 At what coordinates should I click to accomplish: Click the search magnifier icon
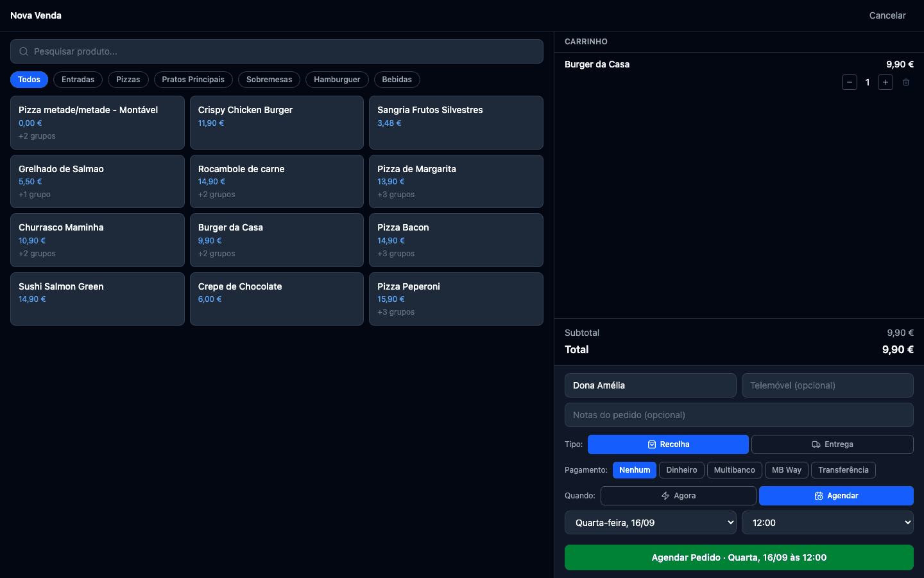[24, 51]
